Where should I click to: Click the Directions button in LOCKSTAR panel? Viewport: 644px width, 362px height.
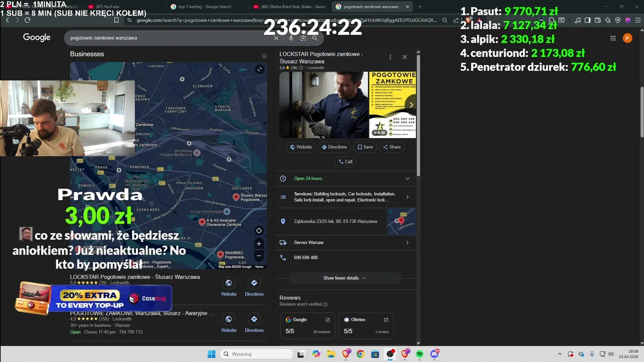tap(334, 147)
